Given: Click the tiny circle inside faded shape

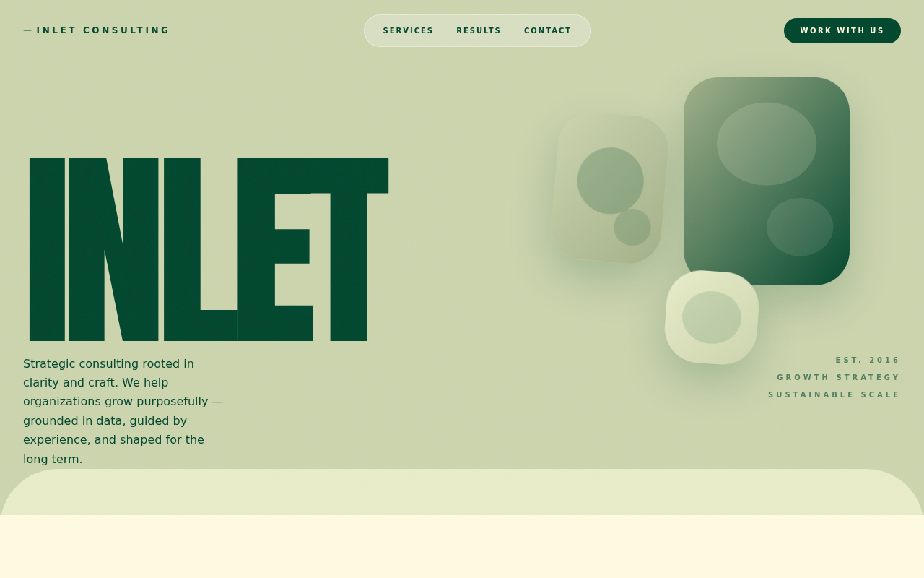Looking at the screenshot, I should pyautogui.click(x=632, y=227).
